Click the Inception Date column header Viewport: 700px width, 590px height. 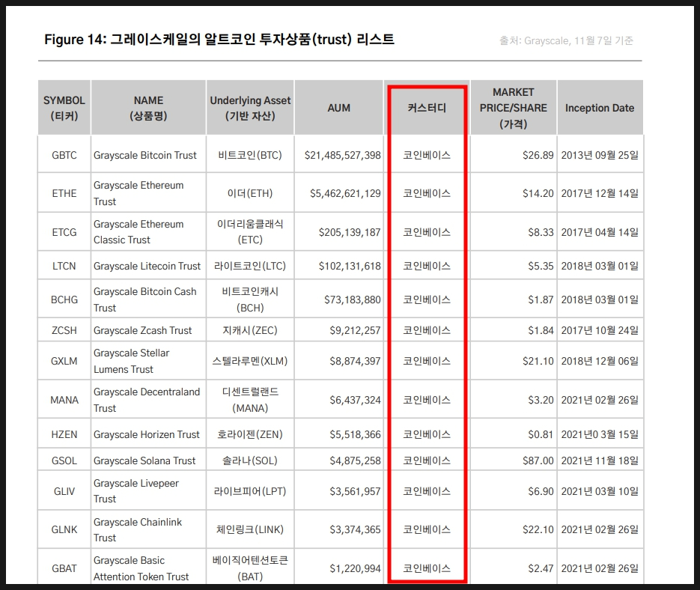pos(600,108)
